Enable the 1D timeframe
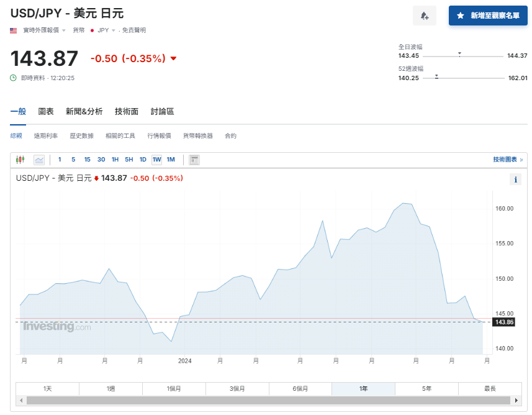 [142, 160]
